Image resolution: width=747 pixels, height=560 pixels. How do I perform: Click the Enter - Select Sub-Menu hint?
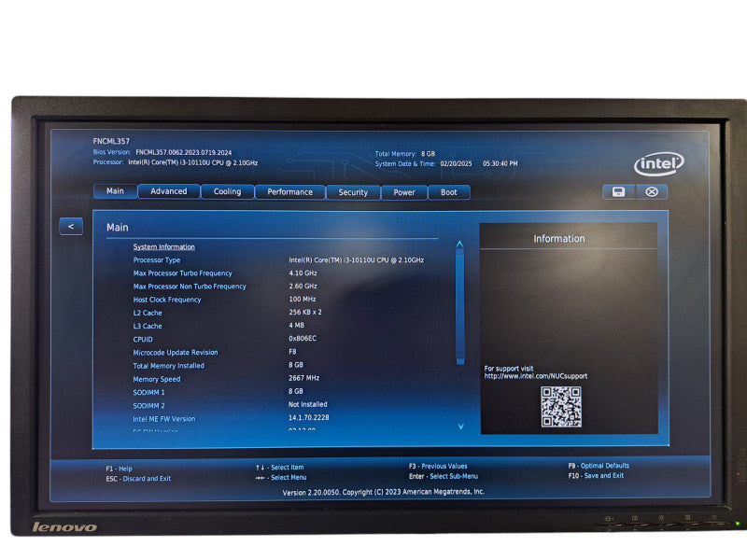[x=443, y=476]
